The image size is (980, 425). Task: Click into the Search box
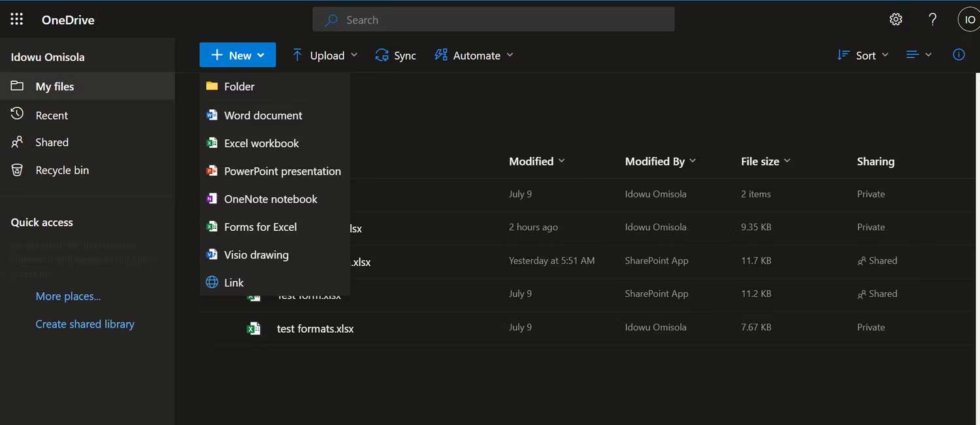pyautogui.click(x=493, y=20)
